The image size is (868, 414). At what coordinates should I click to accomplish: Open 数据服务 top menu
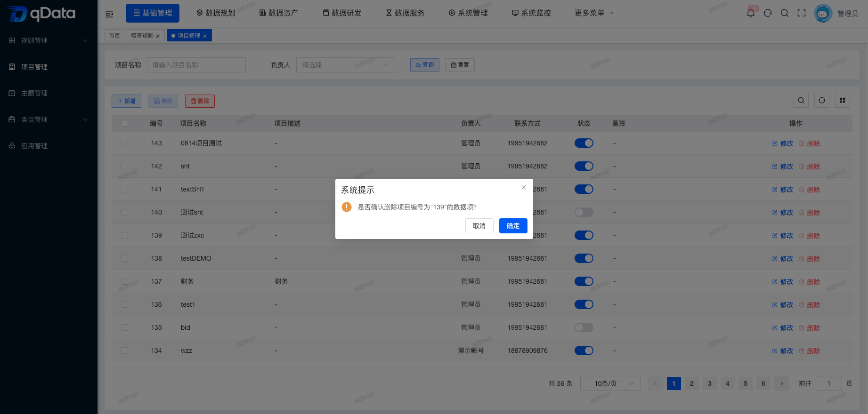click(x=405, y=13)
